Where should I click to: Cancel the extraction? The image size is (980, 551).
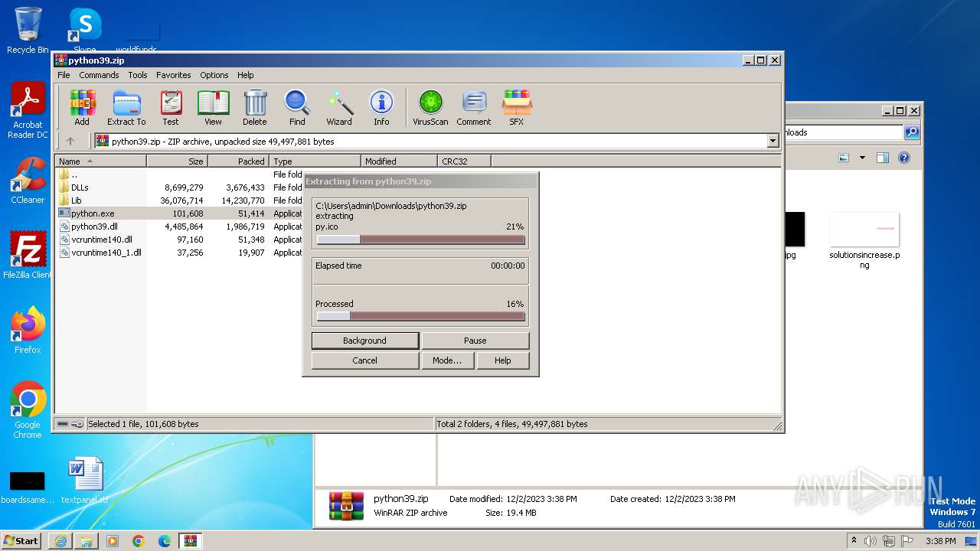[x=364, y=360]
